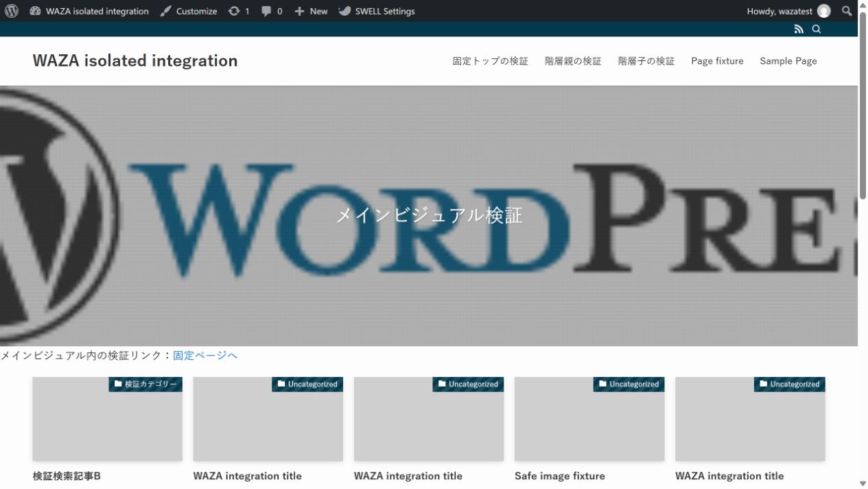Click the page scrollbar down arrow

coord(863,484)
